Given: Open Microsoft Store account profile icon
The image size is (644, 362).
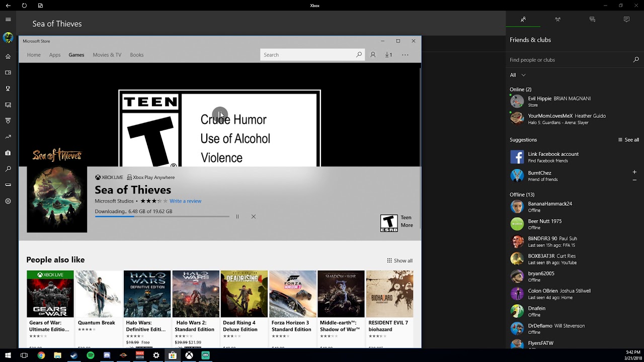Looking at the screenshot, I should click(x=373, y=55).
